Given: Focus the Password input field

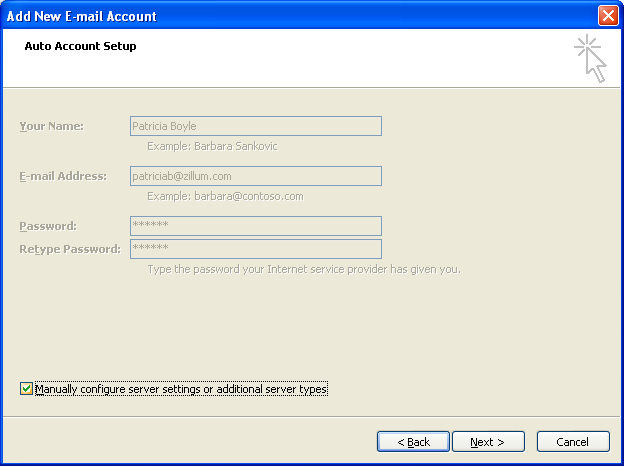Looking at the screenshot, I should click(256, 226).
